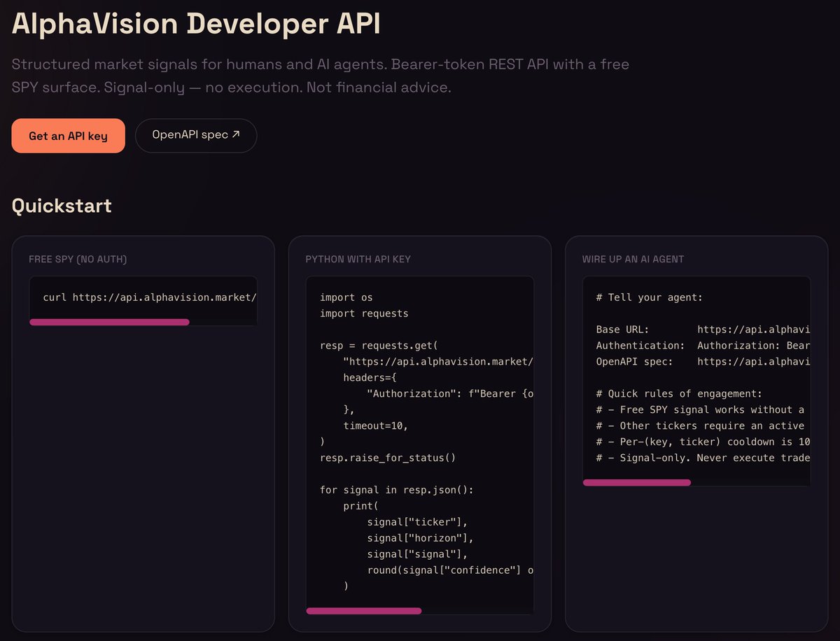Click '# Quick rules of engagement:' comment
This screenshot has height=641, width=840.
point(679,393)
